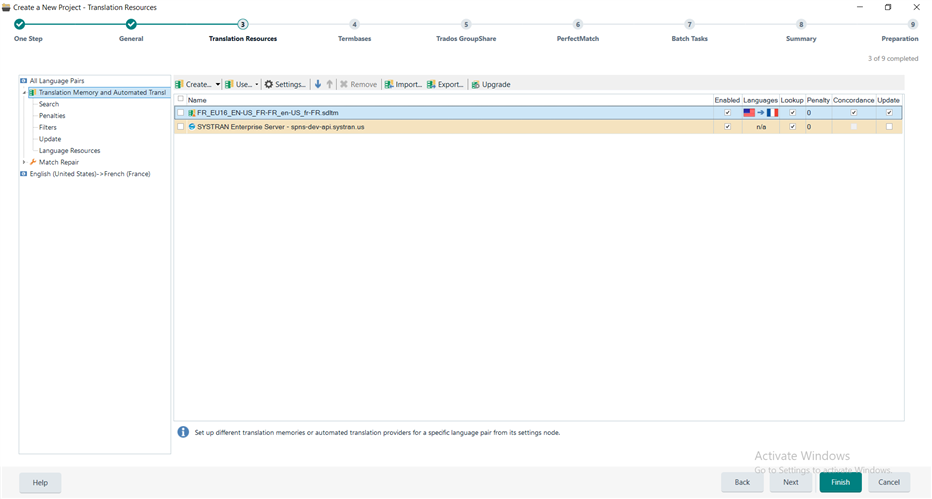This screenshot has height=499, width=932.
Task: Collapse Translation Memory and Automated Translation node
Action: click(24, 93)
